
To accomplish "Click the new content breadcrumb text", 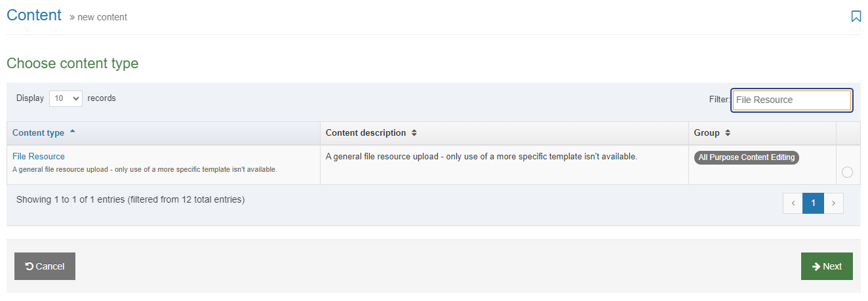I will coord(102,17).
